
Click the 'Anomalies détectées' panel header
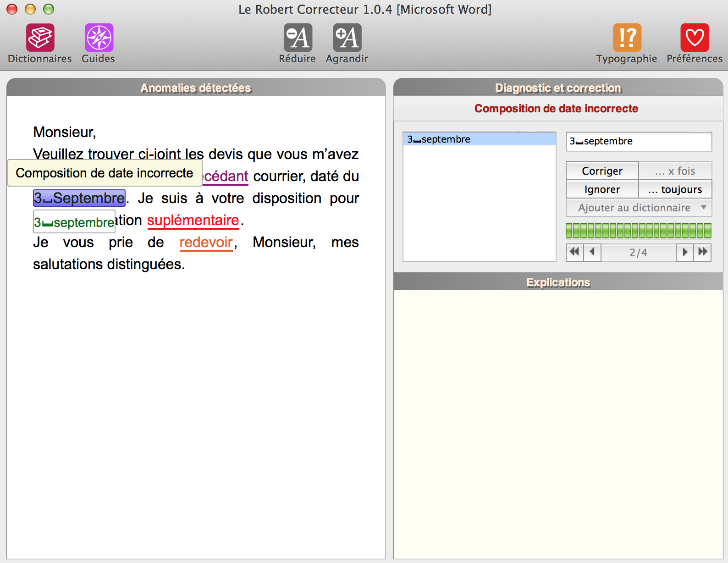[196, 88]
